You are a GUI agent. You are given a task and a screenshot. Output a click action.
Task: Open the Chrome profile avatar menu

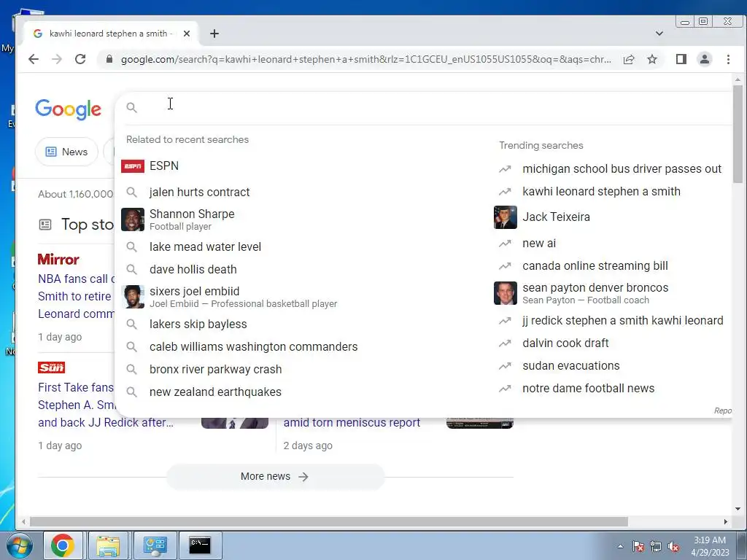pyautogui.click(x=704, y=59)
